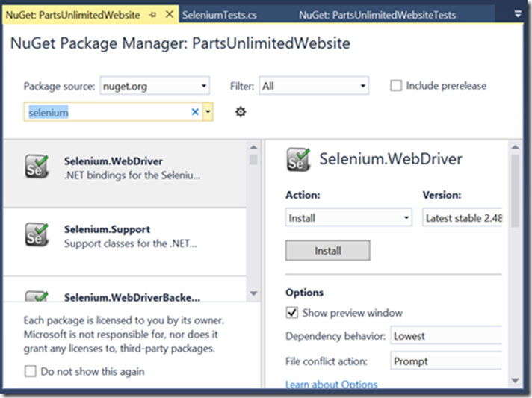Click the package list scrollbar thumb

(253, 160)
